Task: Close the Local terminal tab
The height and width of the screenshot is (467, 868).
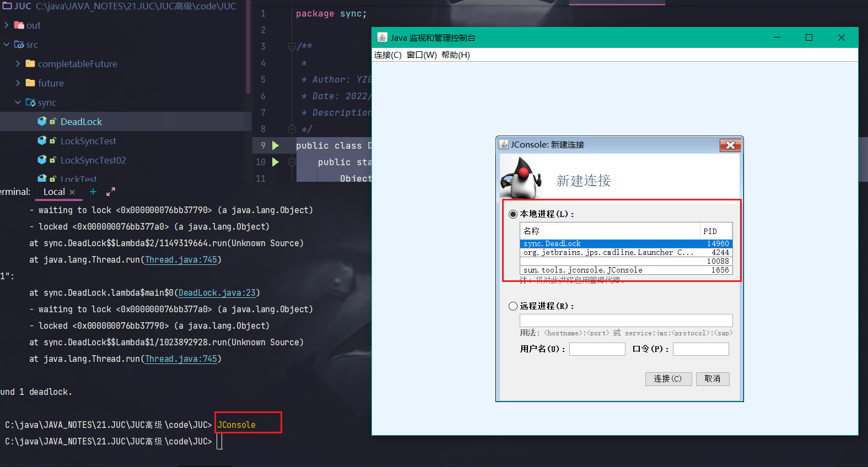Action: [x=72, y=192]
